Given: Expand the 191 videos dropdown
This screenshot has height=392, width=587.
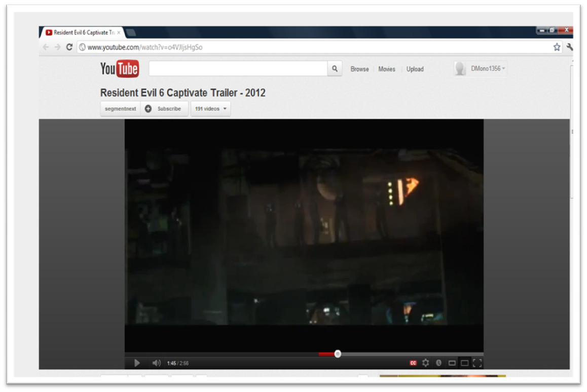Looking at the screenshot, I should tap(210, 109).
